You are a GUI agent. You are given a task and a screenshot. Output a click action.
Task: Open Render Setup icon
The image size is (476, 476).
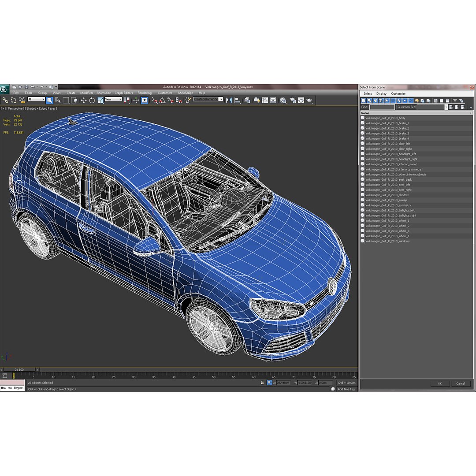coord(292,100)
